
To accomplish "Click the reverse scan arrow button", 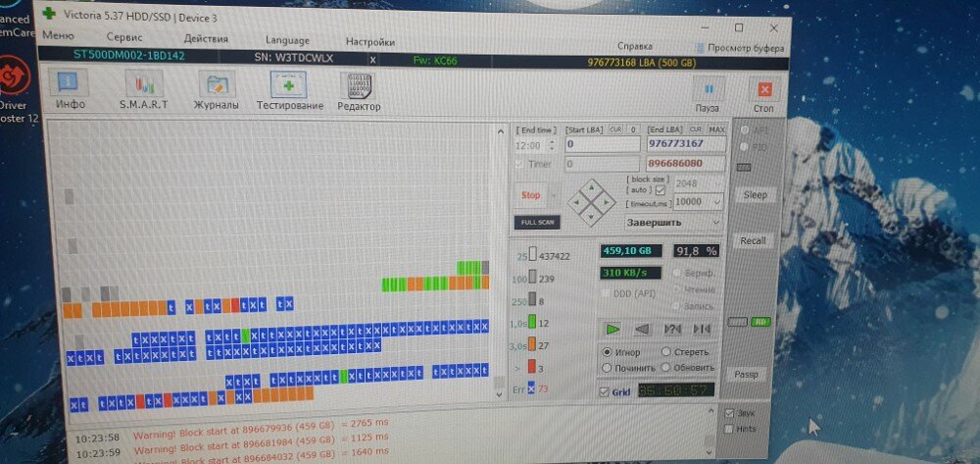I will coord(643,329).
